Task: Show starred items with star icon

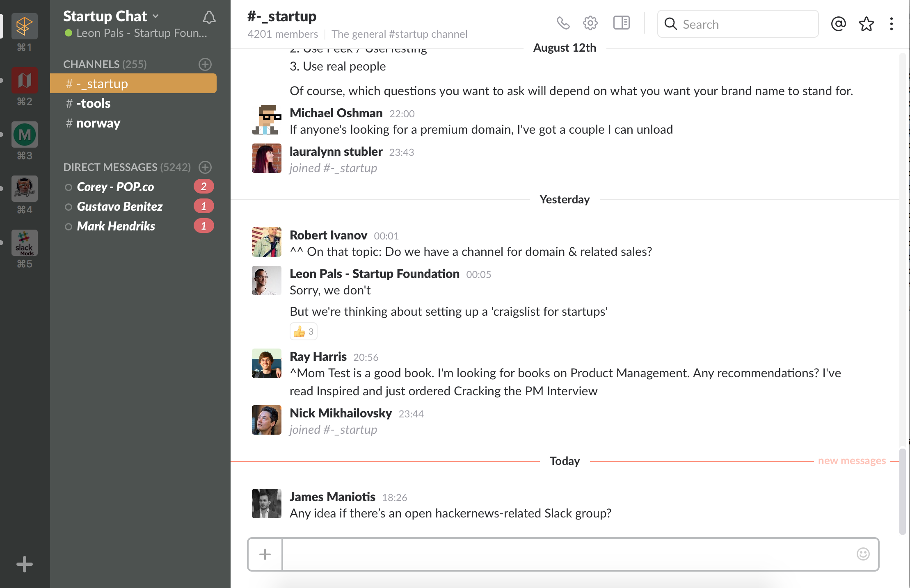Action: (x=866, y=24)
